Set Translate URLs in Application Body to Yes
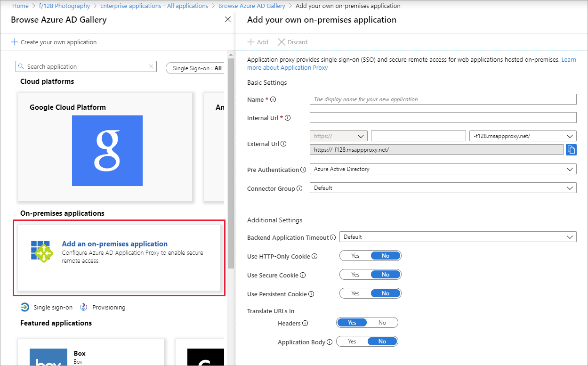This screenshot has width=588, height=366. click(352, 342)
